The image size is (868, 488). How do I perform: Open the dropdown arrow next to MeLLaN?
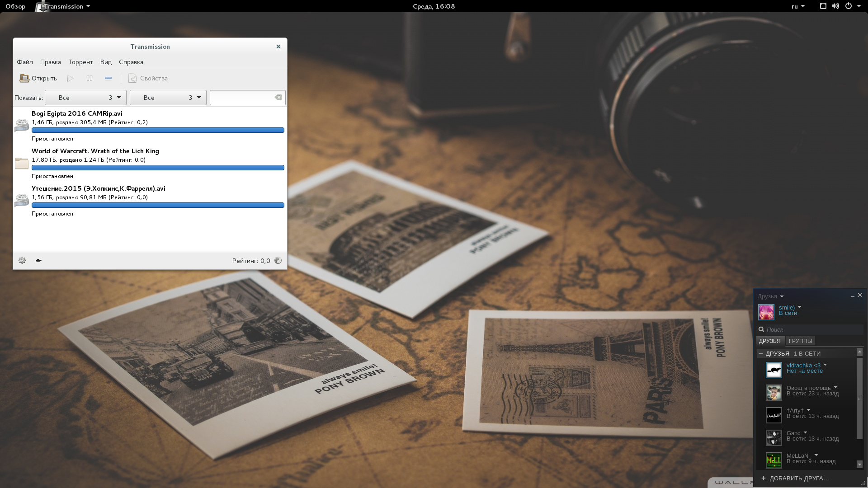[x=816, y=455]
